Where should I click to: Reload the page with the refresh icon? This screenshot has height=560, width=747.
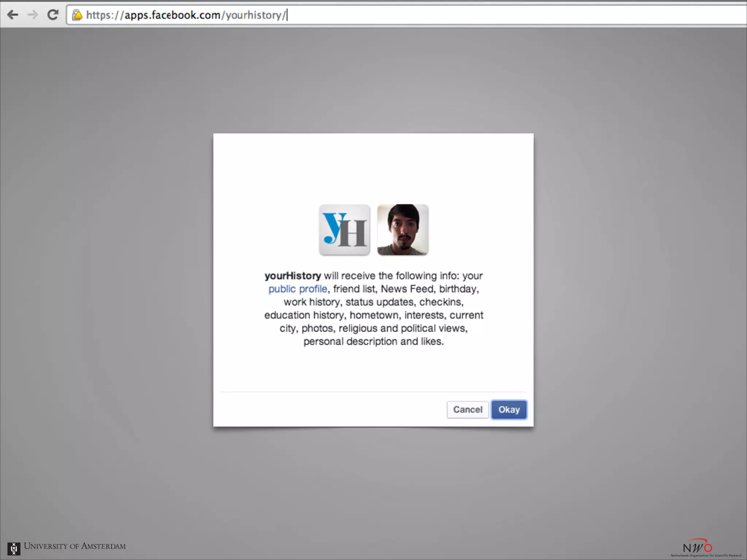point(53,15)
